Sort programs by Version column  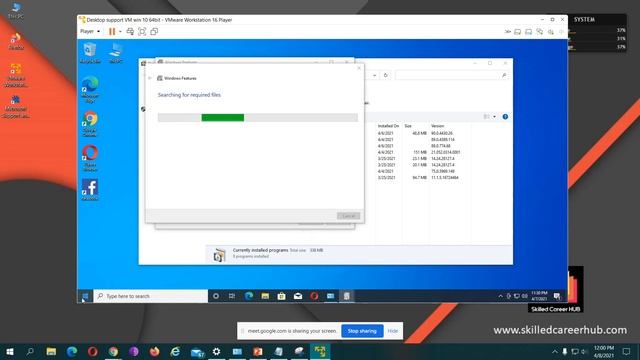tap(438, 126)
